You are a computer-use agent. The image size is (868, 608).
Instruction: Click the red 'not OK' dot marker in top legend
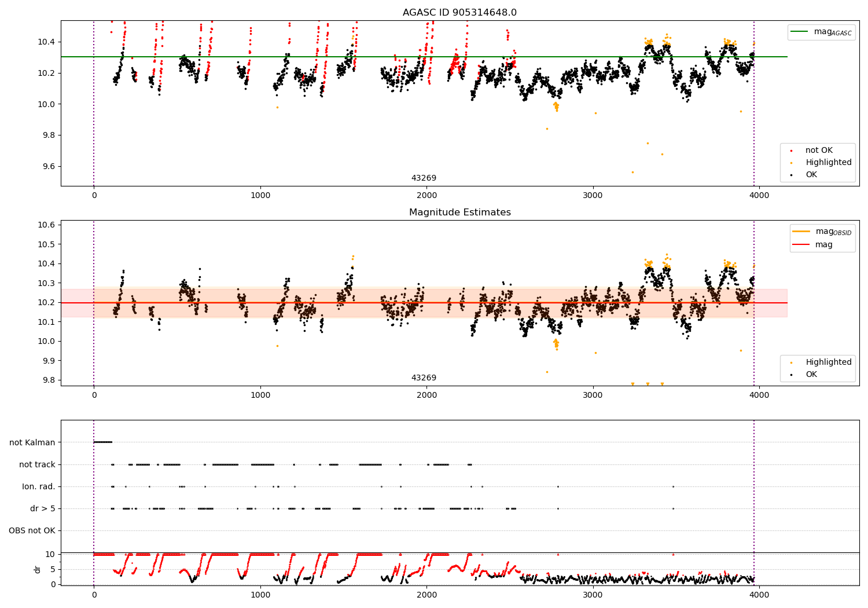791,151
